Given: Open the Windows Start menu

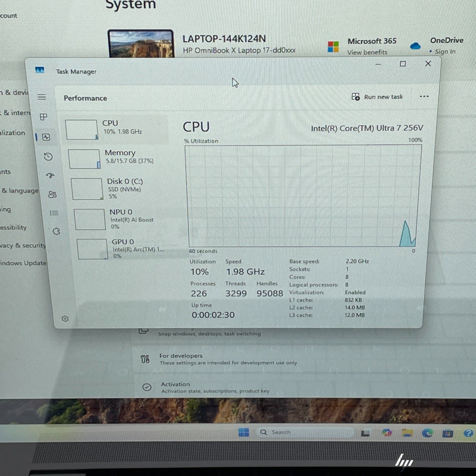Looking at the screenshot, I should point(244,432).
